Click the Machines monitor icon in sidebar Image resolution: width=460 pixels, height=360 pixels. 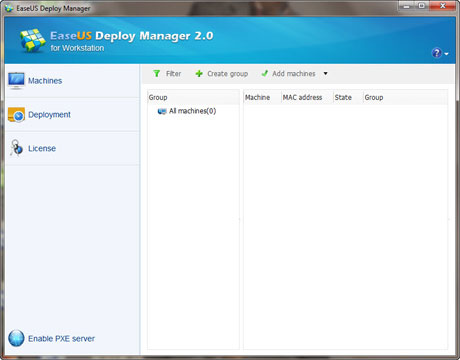(16, 81)
